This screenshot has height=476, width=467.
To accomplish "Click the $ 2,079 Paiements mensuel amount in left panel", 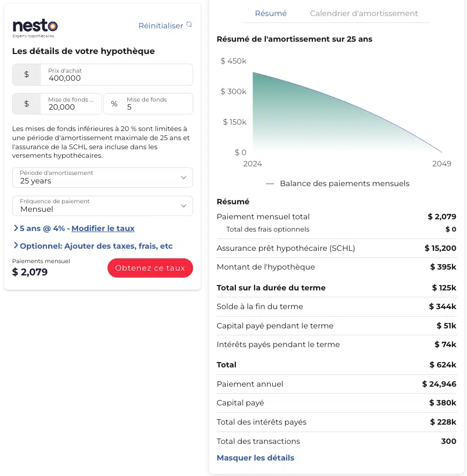I will [x=30, y=272].
